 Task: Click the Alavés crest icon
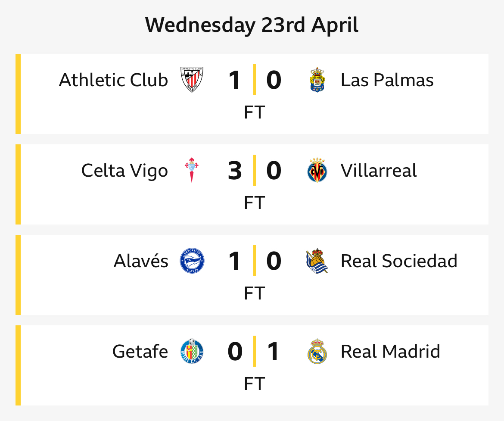point(192,261)
